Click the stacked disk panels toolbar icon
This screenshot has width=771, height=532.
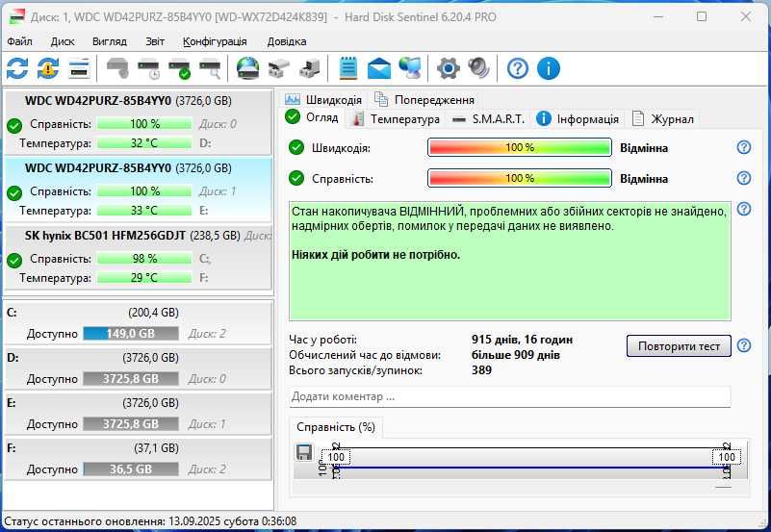click(x=79, y=68)
